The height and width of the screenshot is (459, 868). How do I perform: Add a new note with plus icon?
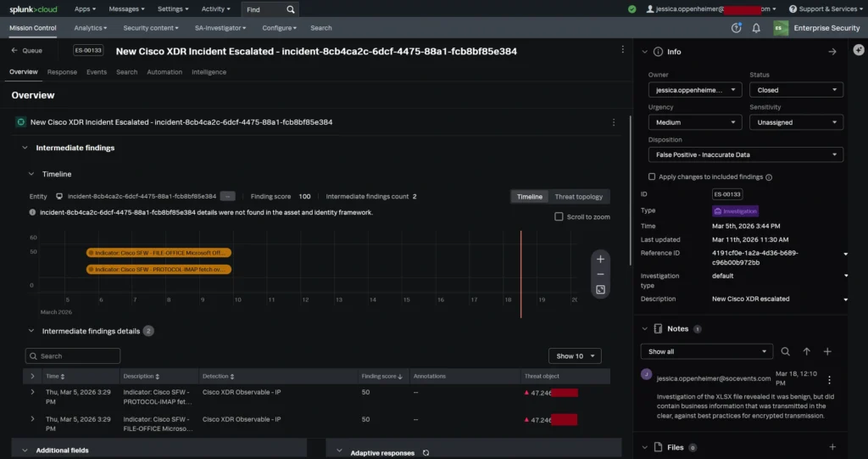(827, 351)
